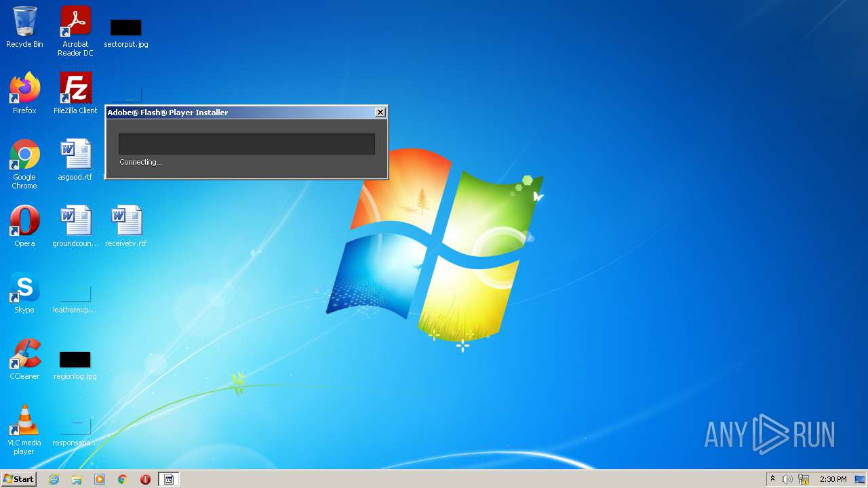Select the receivetv.rtf document
The height and width of the screenshot is (488, 868).
pyautogui.click(x=126, y=226)
